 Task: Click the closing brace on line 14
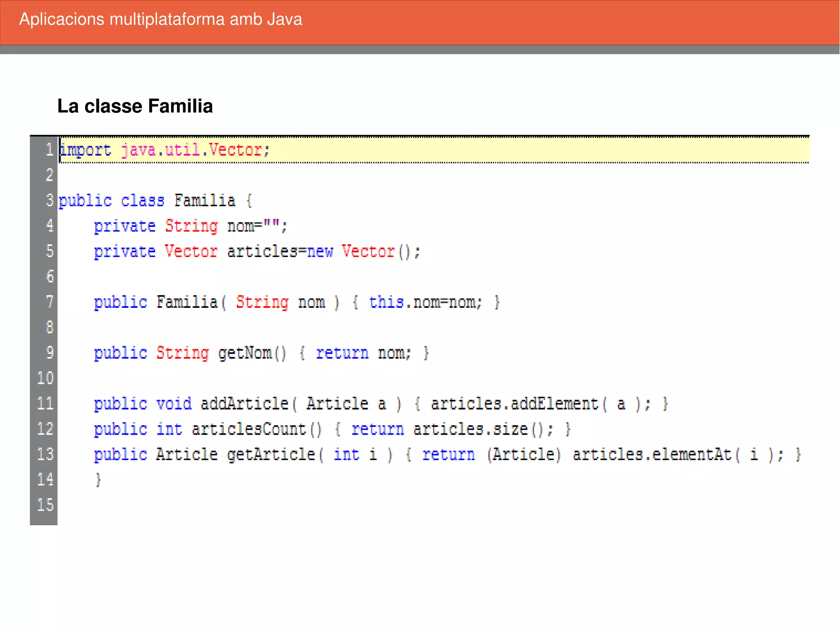point(98,480)
